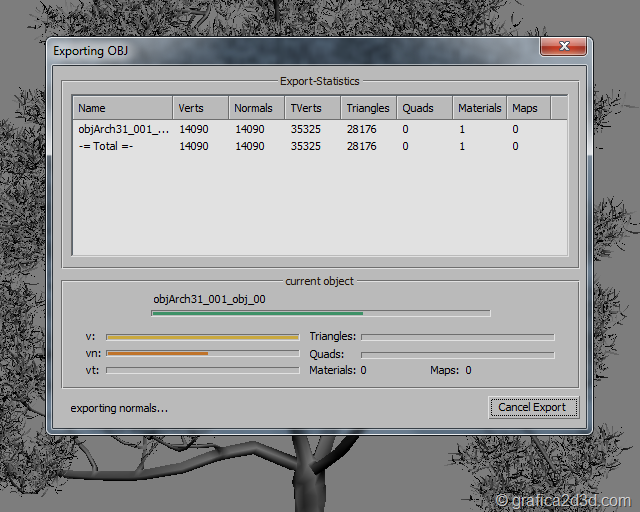
Task: Click the 35325 TVerts value in the Total row
Action: coord(306,146)
